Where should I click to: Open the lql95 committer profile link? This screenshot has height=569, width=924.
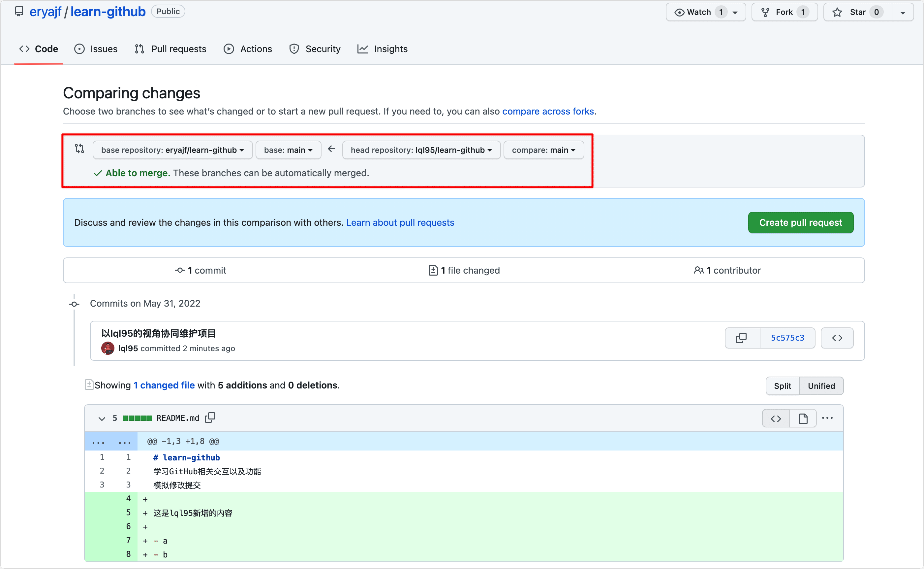[x=128, y=349]
